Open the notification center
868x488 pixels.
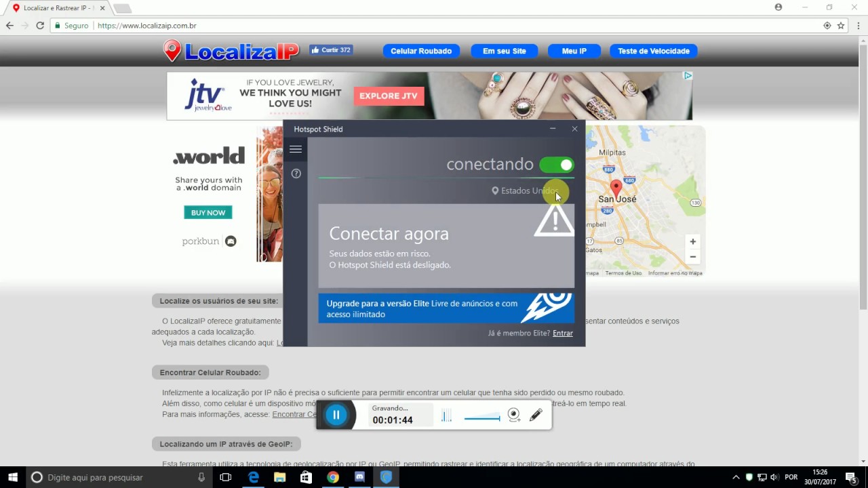tap(851, 477)
